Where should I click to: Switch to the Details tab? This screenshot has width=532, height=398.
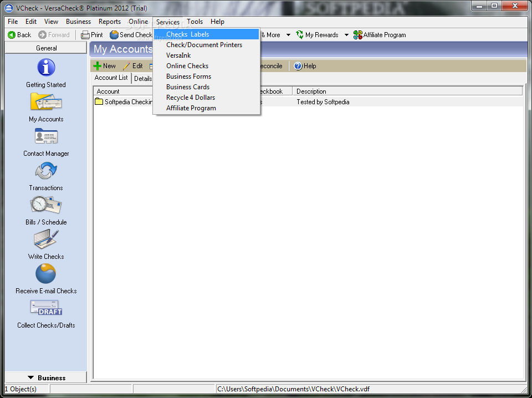click(143, 79)
